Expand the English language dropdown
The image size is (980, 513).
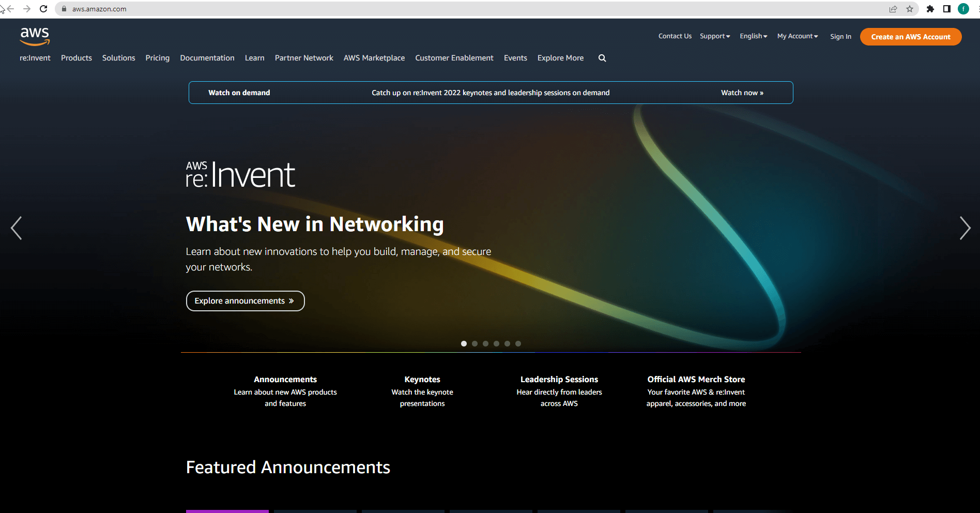(x=753, y=36)
